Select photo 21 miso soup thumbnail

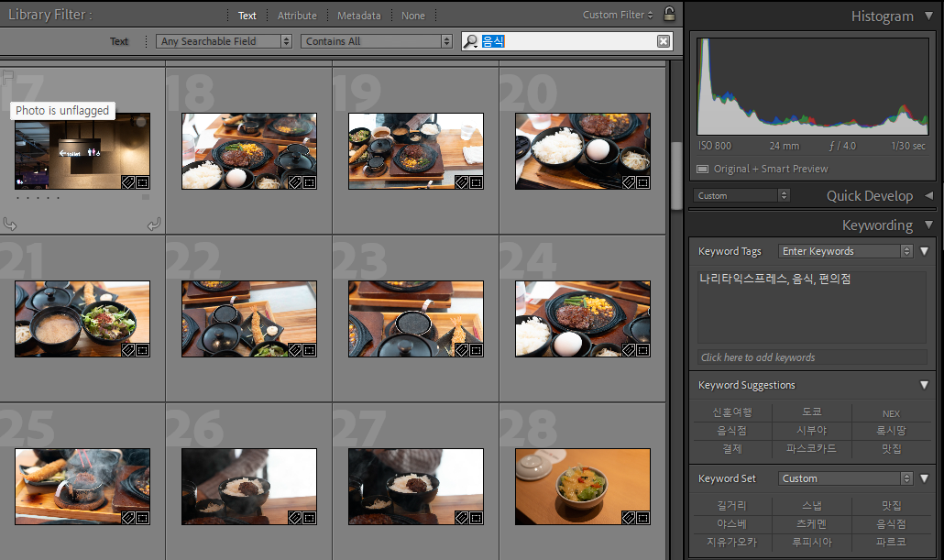[x=82, y=319]
